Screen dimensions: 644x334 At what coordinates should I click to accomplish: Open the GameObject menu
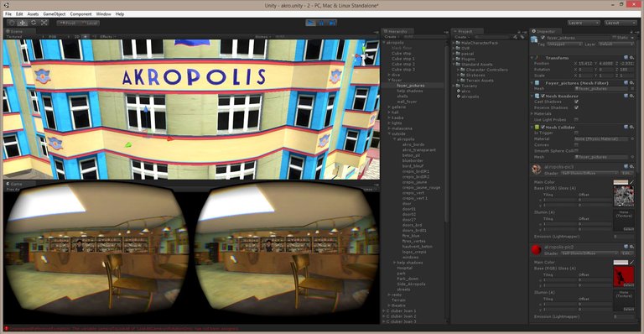[55, 14]
